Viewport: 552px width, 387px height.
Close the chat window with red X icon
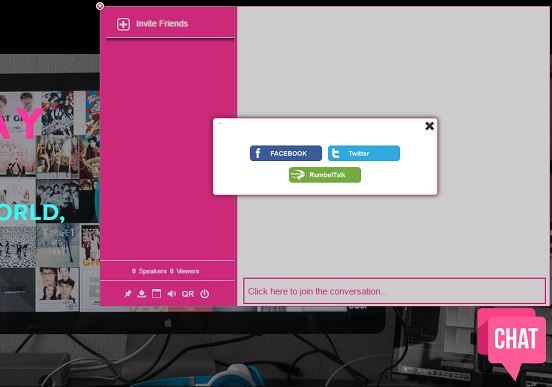click(100, 6)
